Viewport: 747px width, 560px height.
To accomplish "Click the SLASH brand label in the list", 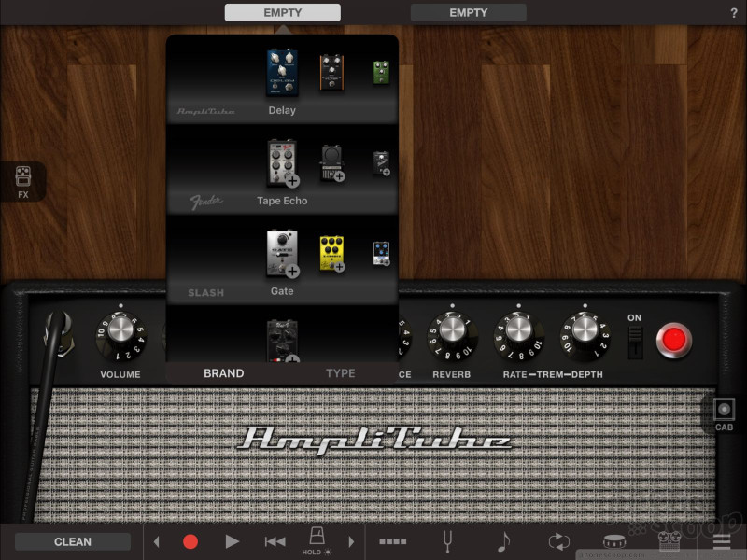I will 205,293.
